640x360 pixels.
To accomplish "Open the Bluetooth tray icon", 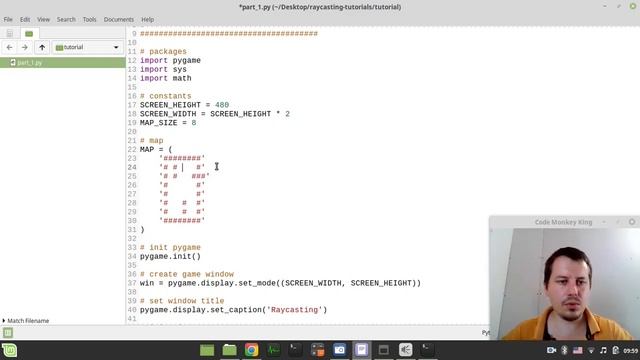I will point(564,350).
